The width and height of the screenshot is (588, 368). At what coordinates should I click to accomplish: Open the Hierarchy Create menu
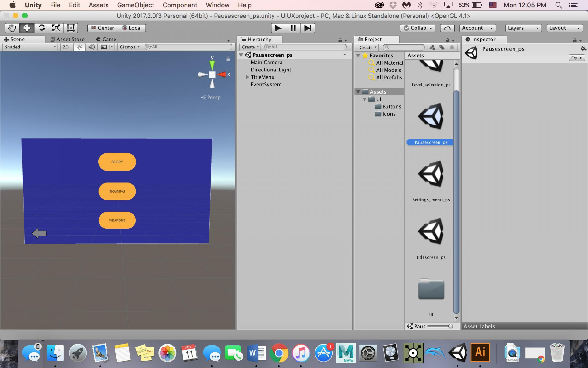coord(250,47)
